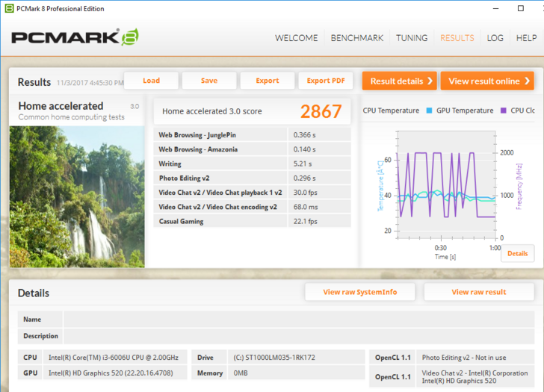Click the Home accelerated heading
This screenshot has height=392, width=544.
[x=61, y=106]
